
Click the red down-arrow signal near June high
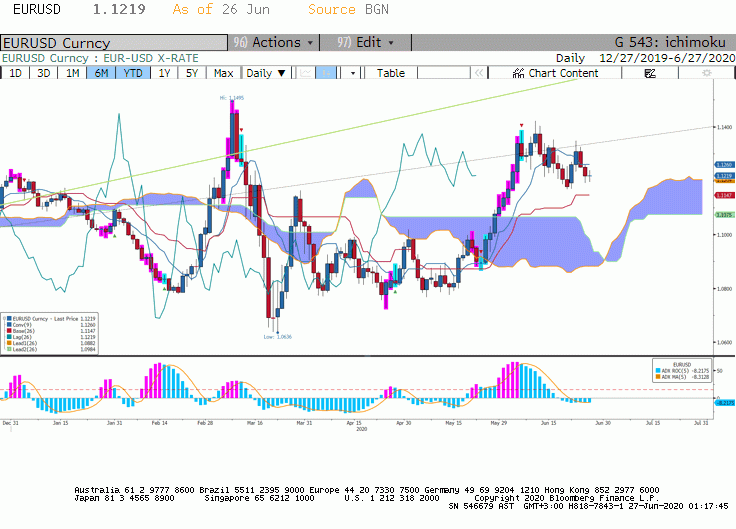pos(521,125)
